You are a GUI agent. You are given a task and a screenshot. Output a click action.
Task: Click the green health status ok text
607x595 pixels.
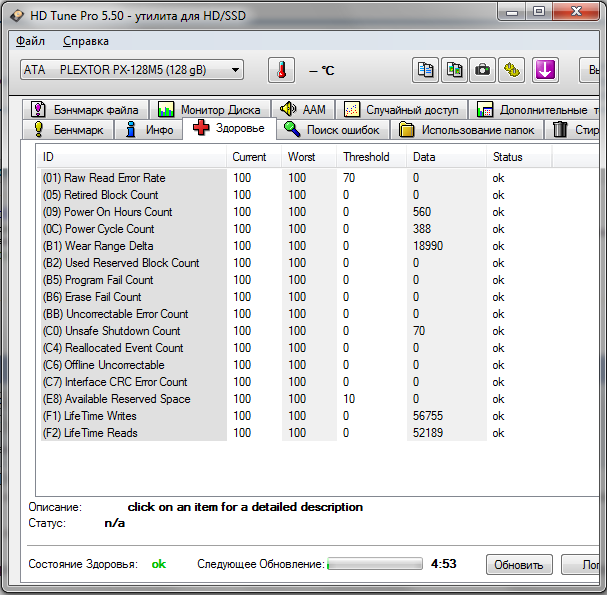159,564
